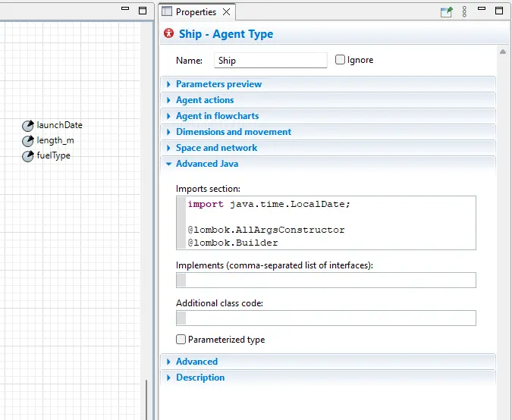Viewport: 512px width, 420px height.
Task: Enable the Parameterized type checkbox
Action: 181,340
